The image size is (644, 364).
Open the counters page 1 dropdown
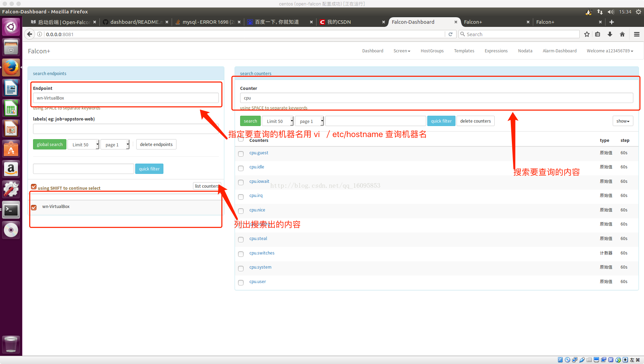310,121
